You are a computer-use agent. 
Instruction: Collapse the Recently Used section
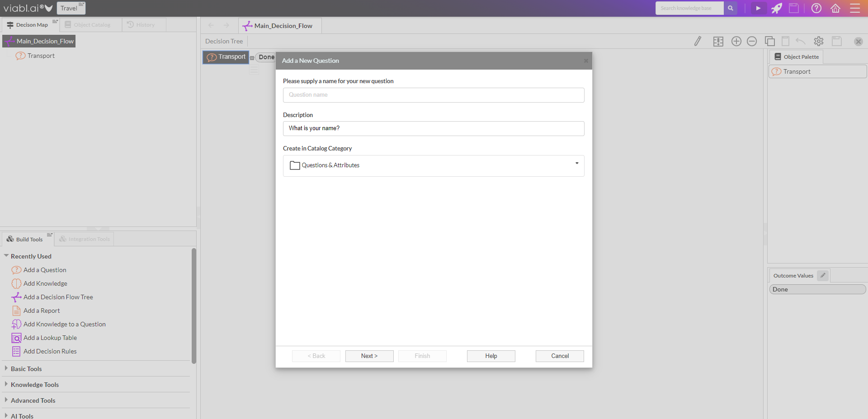tap(6, 256)
